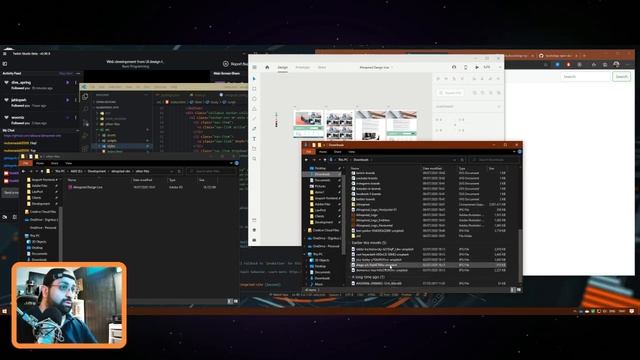Switch to the Design tab in Adobe XD

tap(282, 67)
